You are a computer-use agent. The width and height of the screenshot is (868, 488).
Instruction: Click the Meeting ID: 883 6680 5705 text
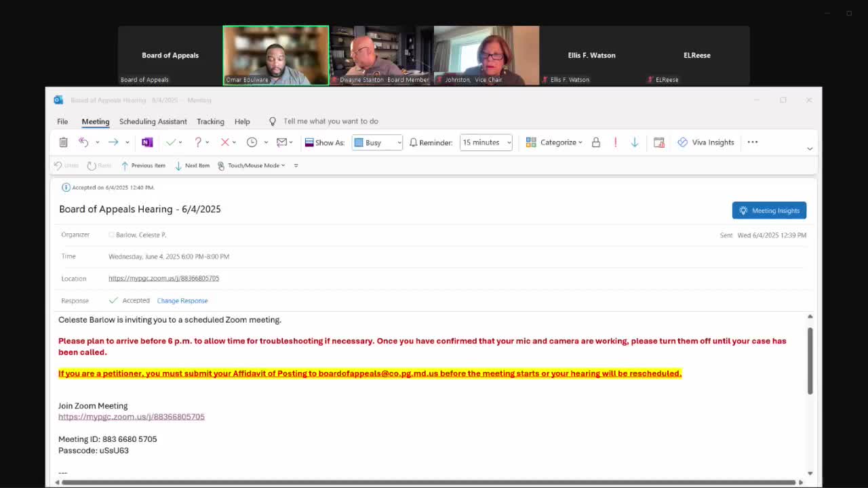pyautogui.click(x=108, y=439)
